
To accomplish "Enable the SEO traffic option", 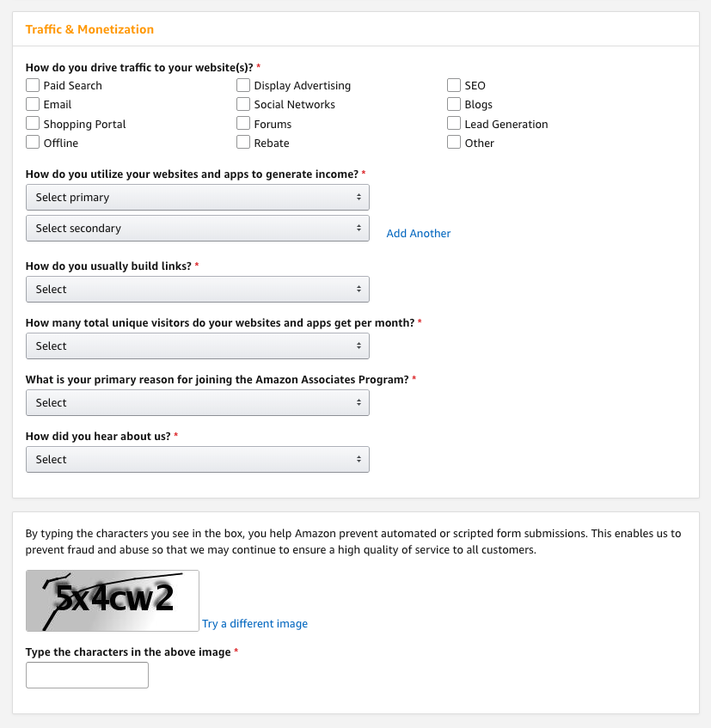I will [454, 85].
